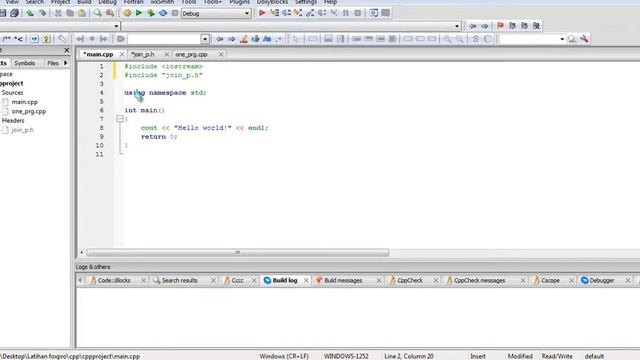Switch to the one_prg.cpp editor tab
This screenshot has height=360, width=640.
(191, 54)
